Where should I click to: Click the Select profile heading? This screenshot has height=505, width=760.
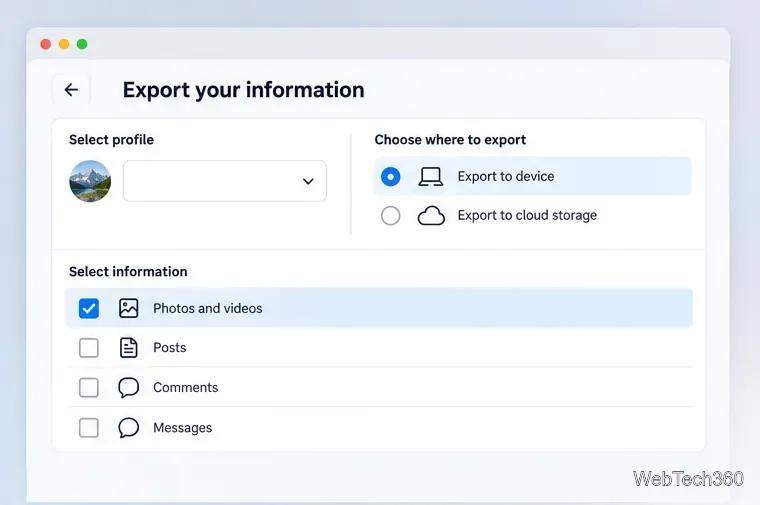point(111,140)
